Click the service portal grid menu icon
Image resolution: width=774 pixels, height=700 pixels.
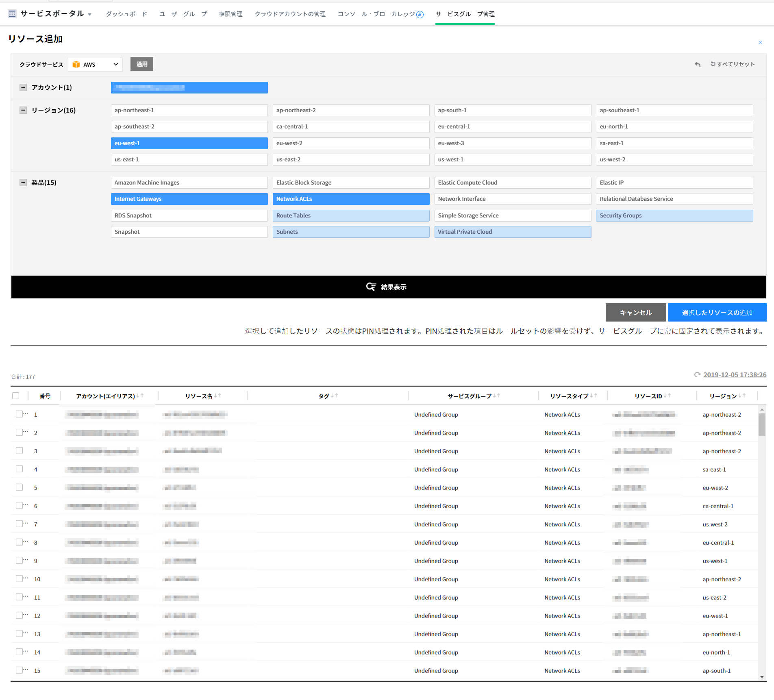click(x=12, y=14)
